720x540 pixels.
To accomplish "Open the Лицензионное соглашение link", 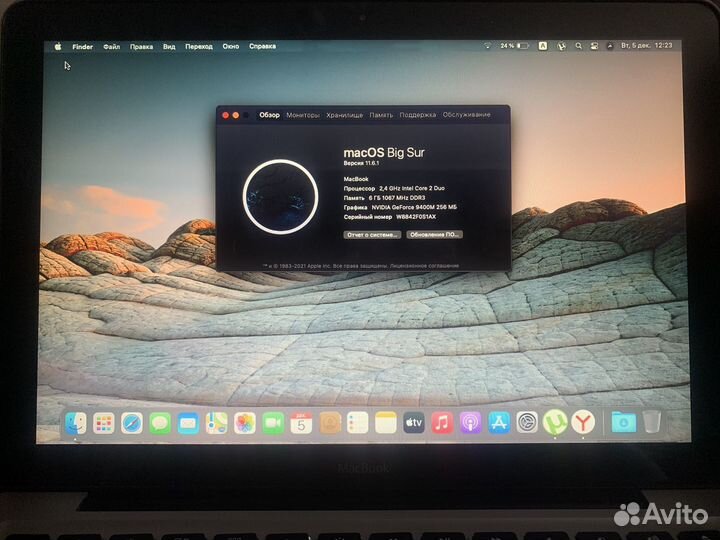I will pos(425,266).
